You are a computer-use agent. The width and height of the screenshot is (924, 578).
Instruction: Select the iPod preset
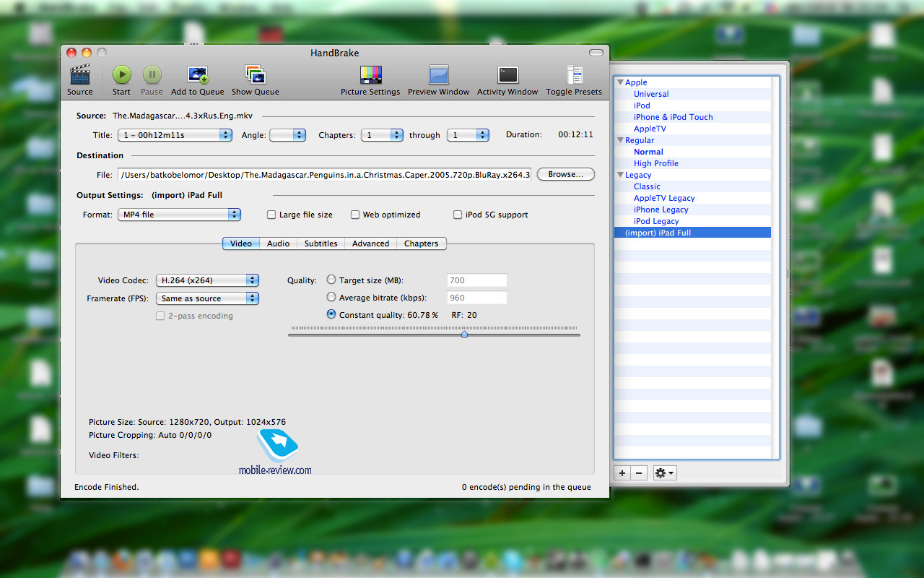click(642, 105)
